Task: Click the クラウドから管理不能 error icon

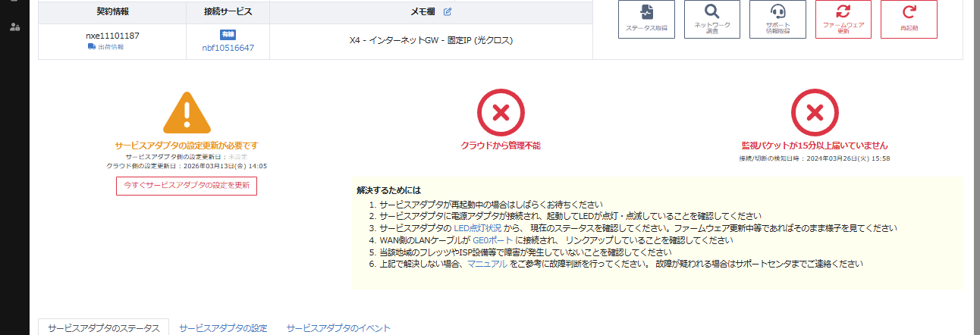Action: tap(500, 113)
